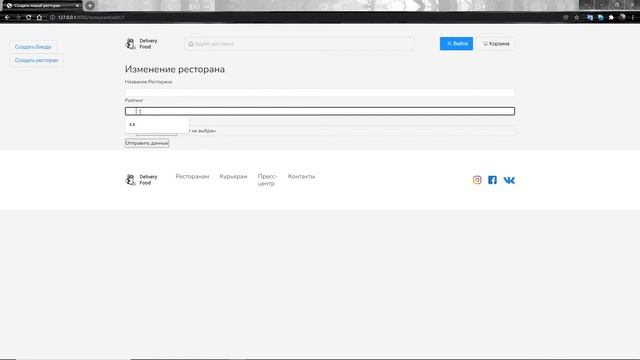Open the Пресс-центр footer link
The height and width of the screenshot is (360, 640).
pyautogui.click(x=267, y=180)
